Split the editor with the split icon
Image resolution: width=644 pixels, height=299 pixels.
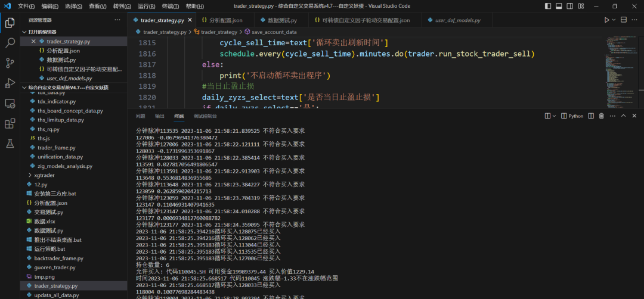pos(624,20)
